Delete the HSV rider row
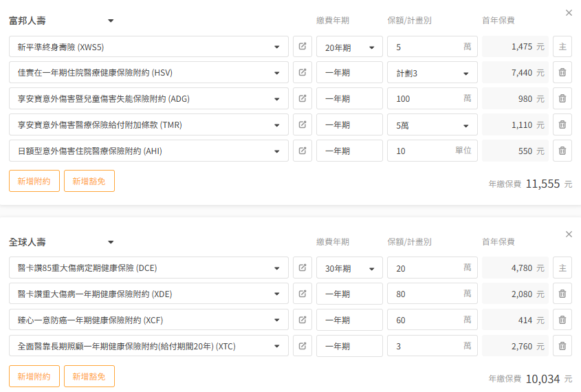Viewport: 581px width, 392px height. point(562,73)
